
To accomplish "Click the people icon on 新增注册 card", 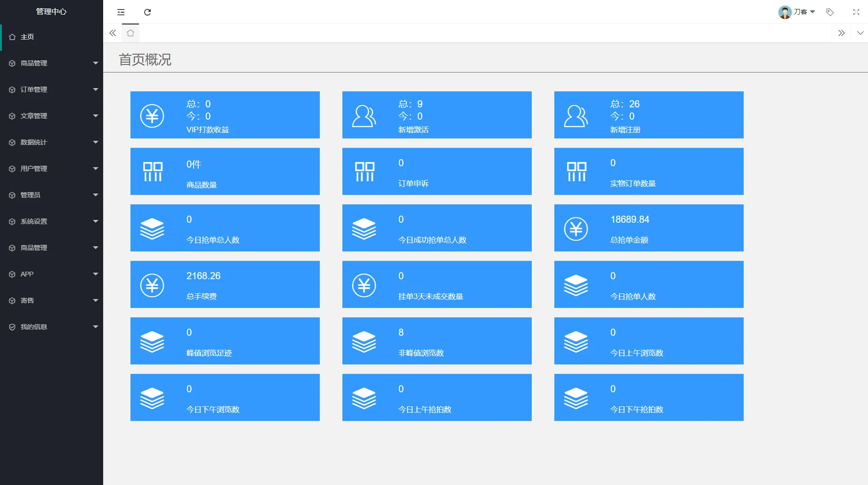I will 575,115.
